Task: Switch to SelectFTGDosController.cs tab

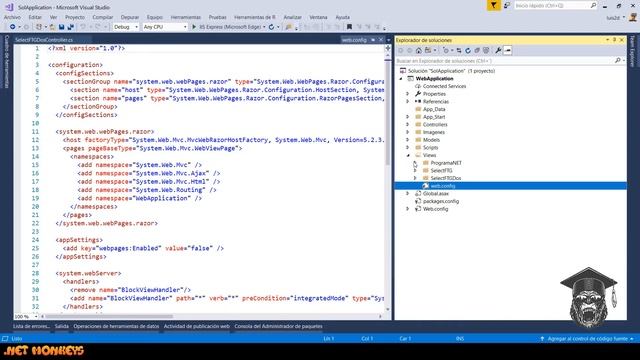Action: click(x=44, y=40)
